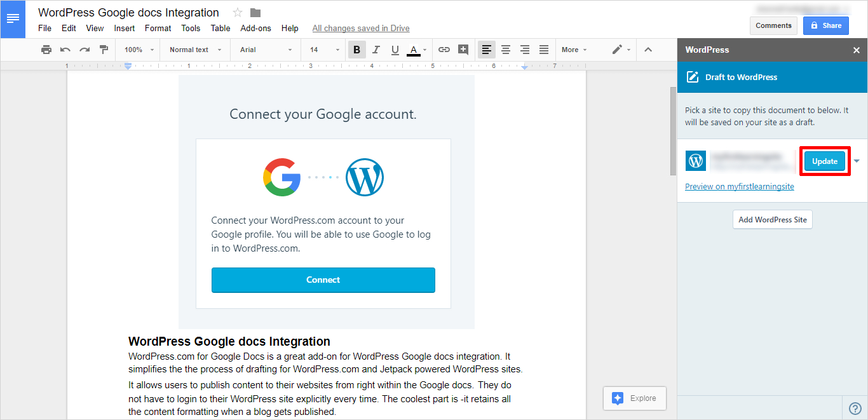Click the Update button in WordPress panel
Screen dimensions: 868x420
pyautogui.click(x=824, y=161)
